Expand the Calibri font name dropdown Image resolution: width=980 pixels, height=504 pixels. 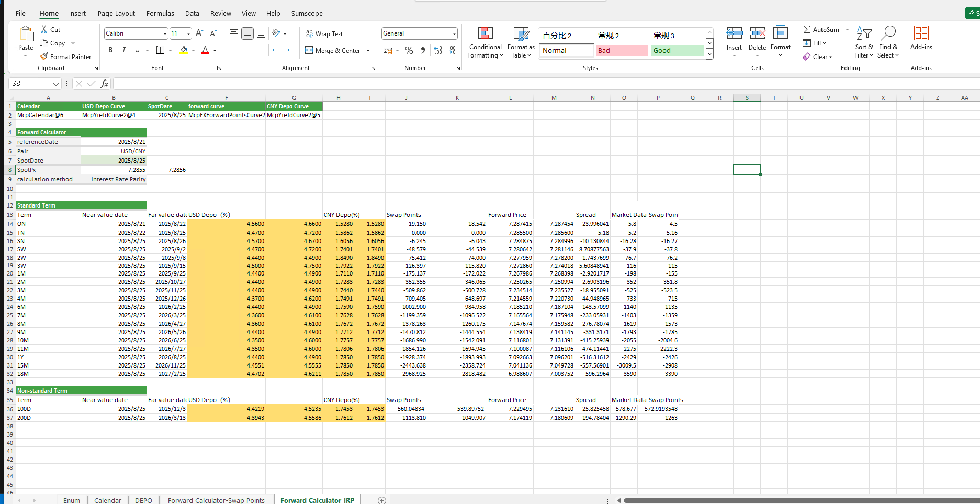tap(165, 33)
